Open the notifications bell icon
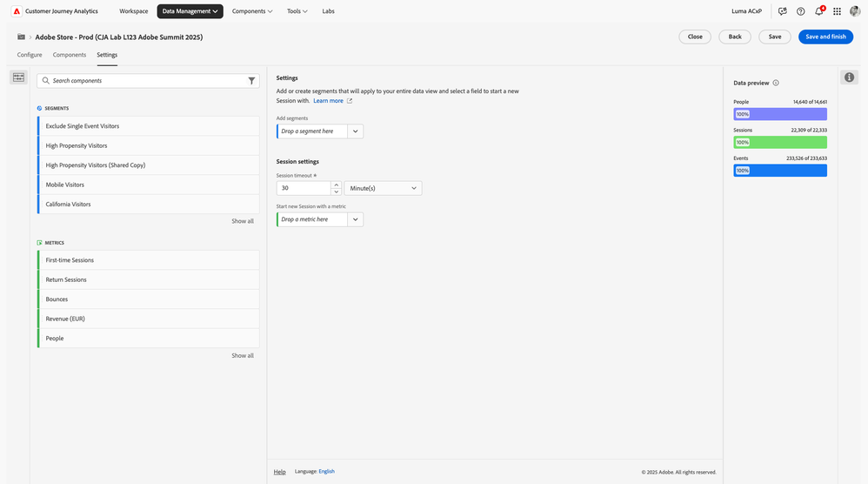 818,11
